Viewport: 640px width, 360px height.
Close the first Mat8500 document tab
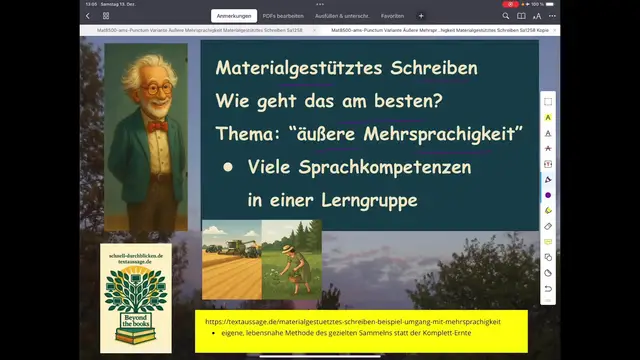(314, 30)
